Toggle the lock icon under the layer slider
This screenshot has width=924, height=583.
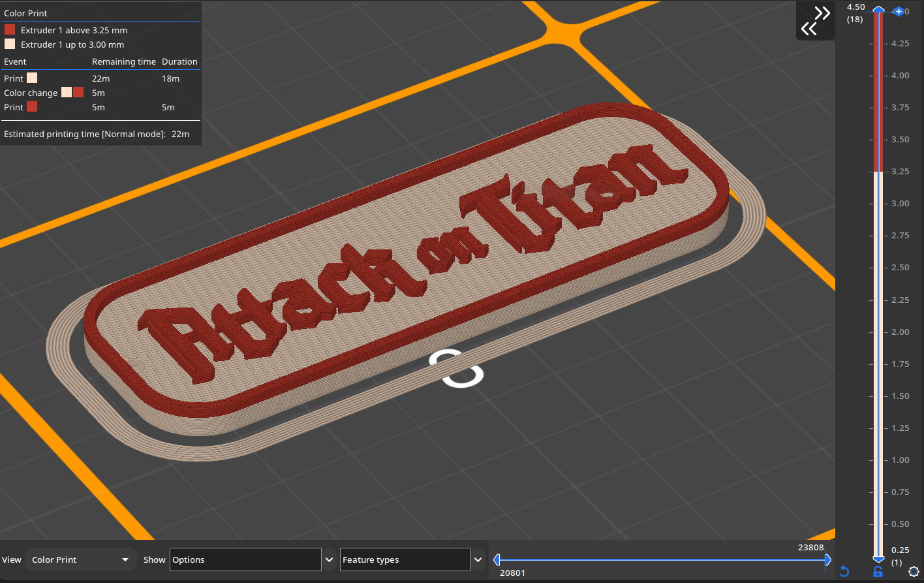[x=878, y=572]
